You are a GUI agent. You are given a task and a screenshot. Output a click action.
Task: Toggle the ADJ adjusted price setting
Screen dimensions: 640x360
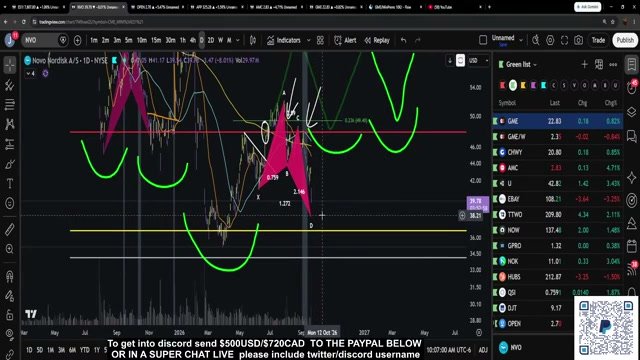(483, 350)
